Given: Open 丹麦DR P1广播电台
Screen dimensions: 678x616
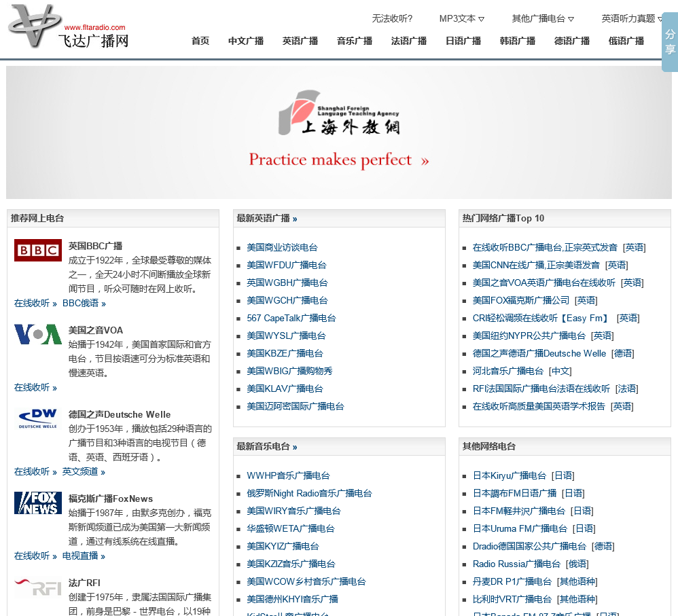Looking at the screenshot, I should [x=512, y=582].
